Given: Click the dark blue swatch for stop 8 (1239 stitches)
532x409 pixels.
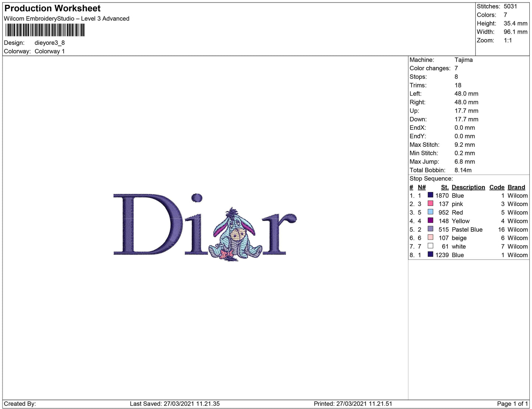Looking at the screenshot, I should coord(430,254).
